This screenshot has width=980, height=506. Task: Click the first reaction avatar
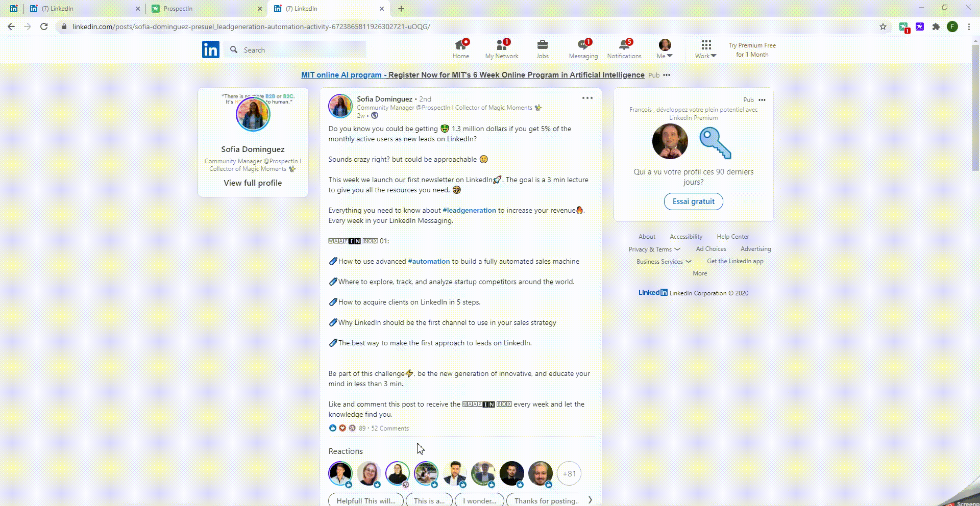point(340,473)
